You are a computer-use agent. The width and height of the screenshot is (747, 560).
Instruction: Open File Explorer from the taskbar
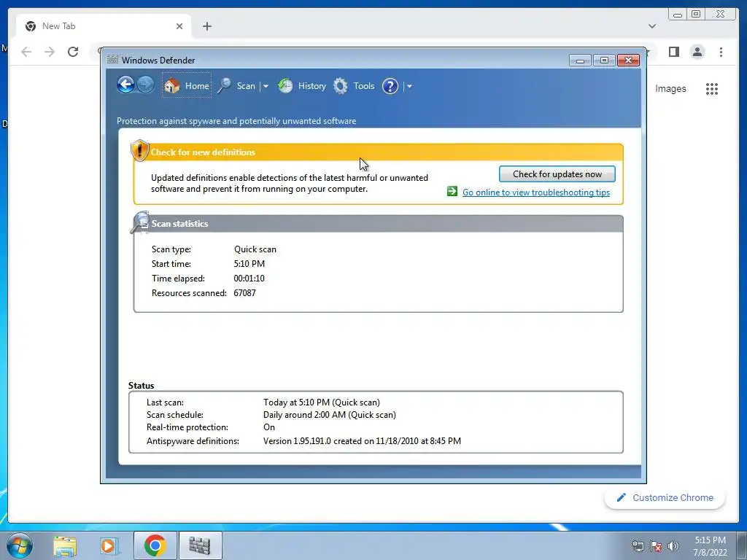coord(65,545)
